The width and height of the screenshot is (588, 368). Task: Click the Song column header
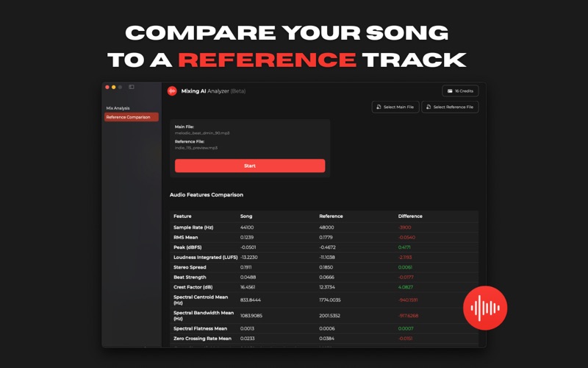pyautogui.click(x=246, y=216)
